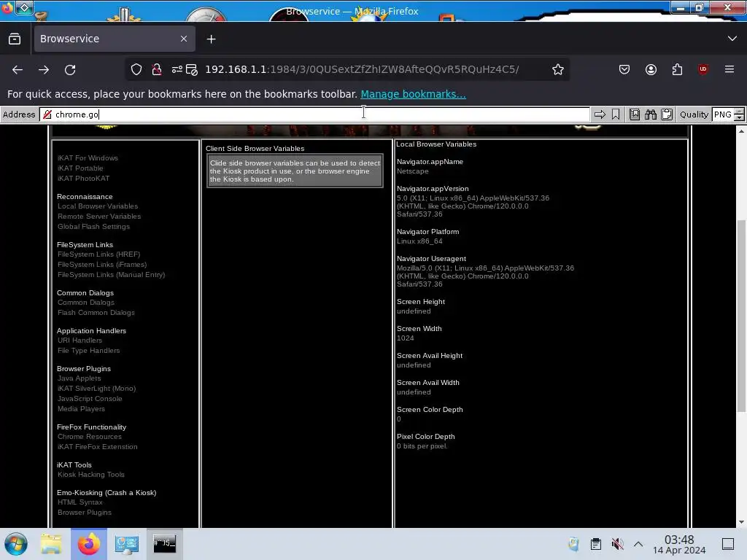Open the Start menu orb
Viewport: 747px width, 560px height.
point(16,544)
